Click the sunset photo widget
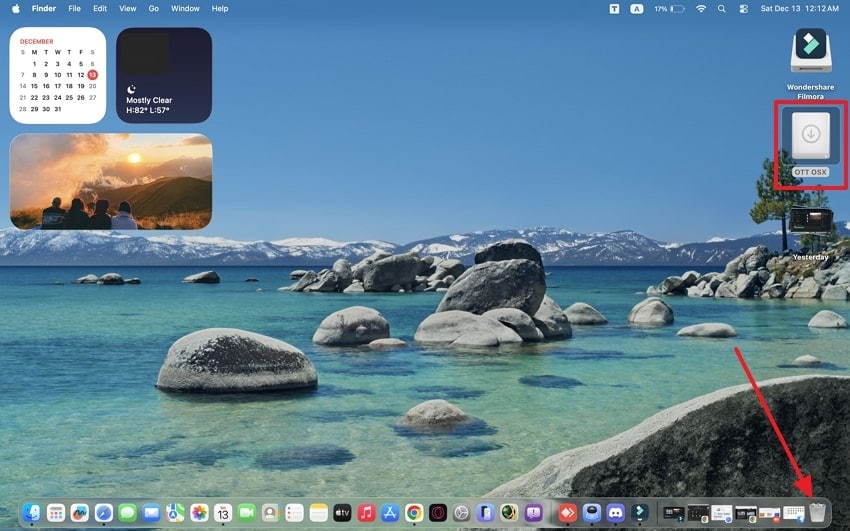 pos(111,182)
